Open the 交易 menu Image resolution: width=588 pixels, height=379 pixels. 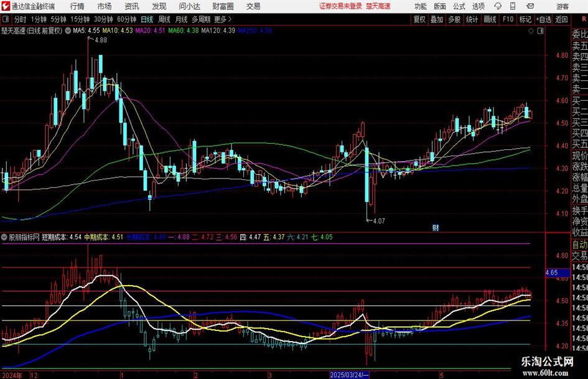253,6
